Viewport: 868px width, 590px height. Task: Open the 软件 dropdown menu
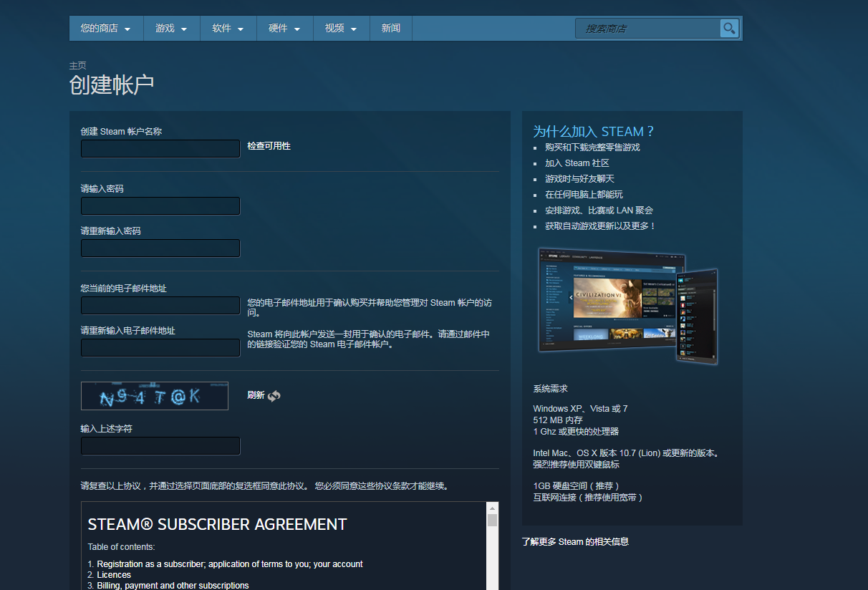(228, 29)
